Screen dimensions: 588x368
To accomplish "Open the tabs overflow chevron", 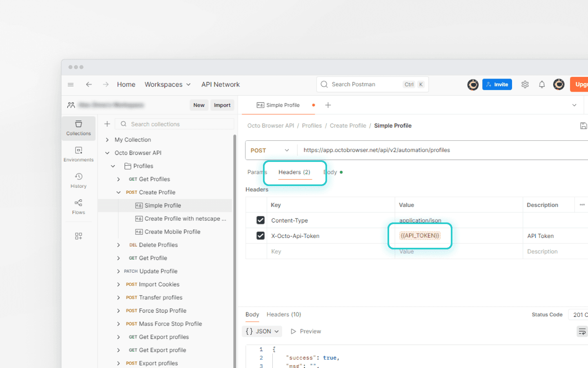I will tap(574, 105).
